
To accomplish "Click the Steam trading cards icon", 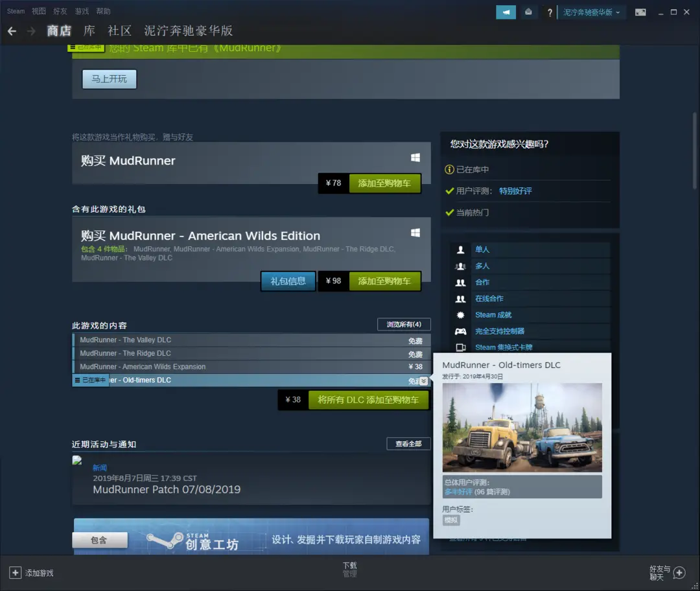I will pos(460,347).
